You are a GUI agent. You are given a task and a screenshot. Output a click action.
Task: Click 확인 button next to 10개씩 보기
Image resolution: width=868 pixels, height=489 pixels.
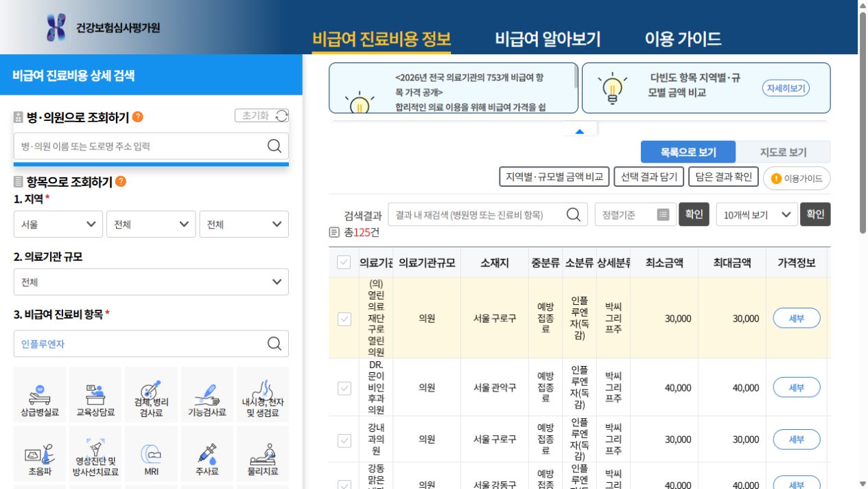point(815,214)
